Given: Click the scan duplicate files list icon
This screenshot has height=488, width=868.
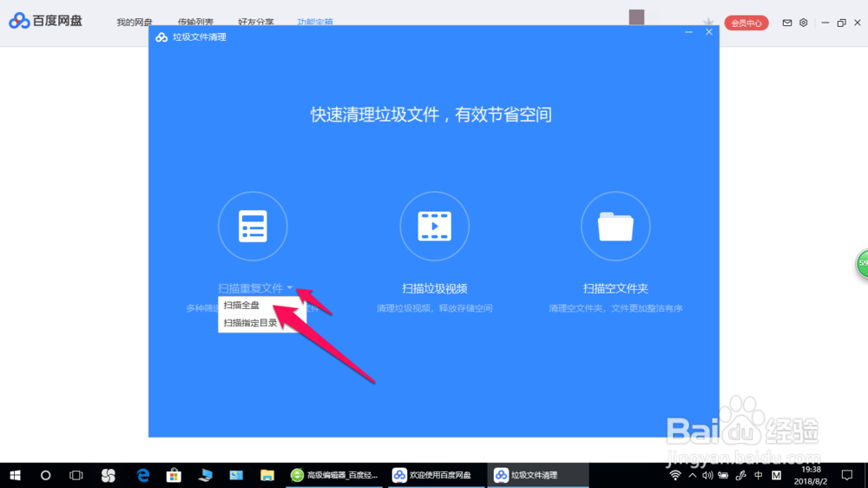Looking at the screenshot, I should 253,226.
